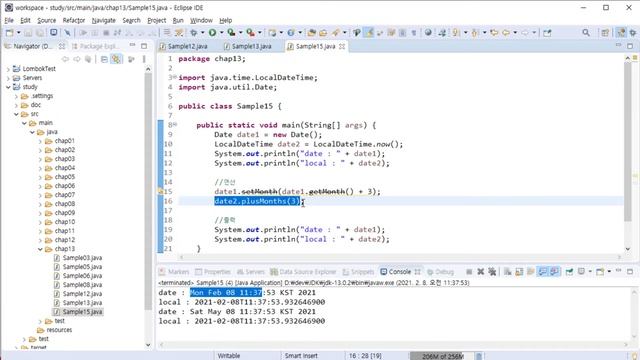Click Collapse All icon in Navigator toolbar
This screenshot has width=640, height=360.
click(x=104, y=59)
